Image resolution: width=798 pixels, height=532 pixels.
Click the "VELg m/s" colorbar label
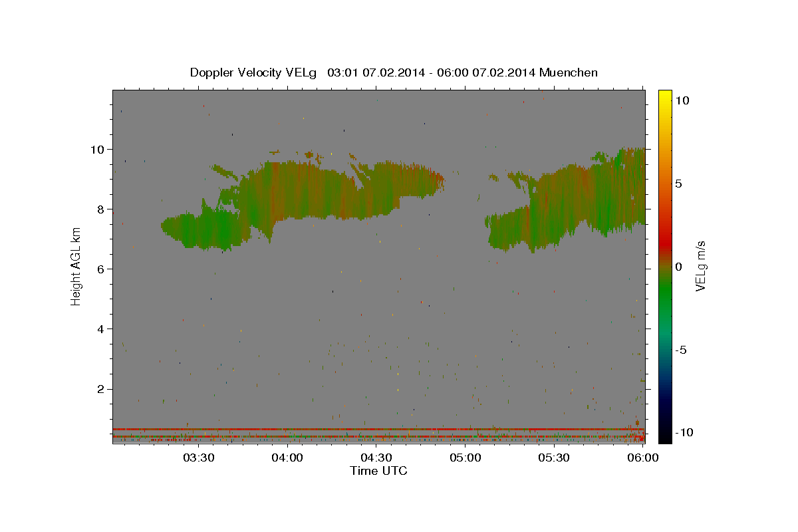pyautogui.click(x=700, y=267)
